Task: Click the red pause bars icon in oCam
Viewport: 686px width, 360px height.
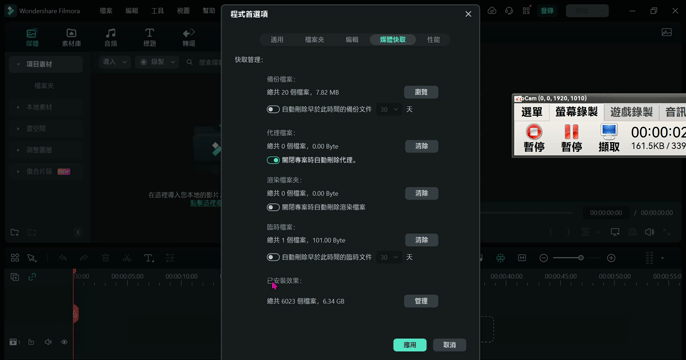Action: coord(571,131)
